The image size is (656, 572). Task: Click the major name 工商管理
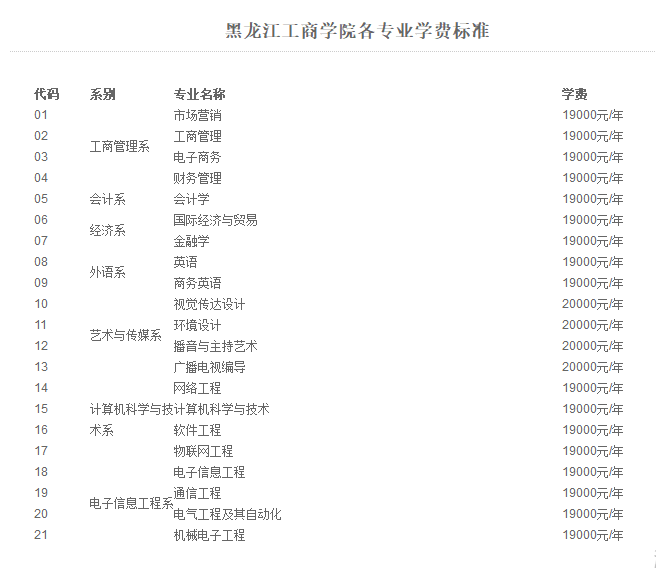coord(197,136)
